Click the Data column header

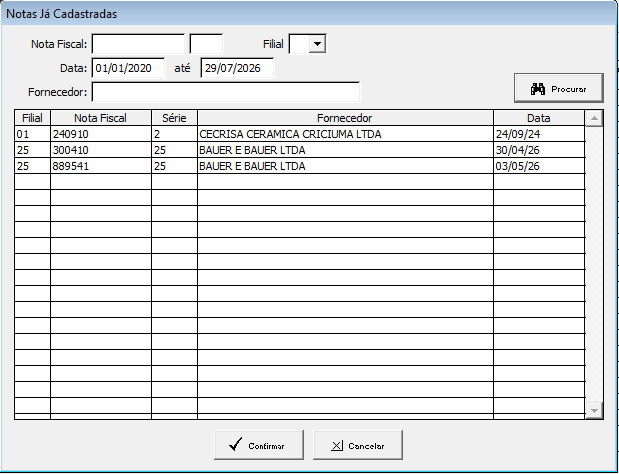tap(538, 118)
